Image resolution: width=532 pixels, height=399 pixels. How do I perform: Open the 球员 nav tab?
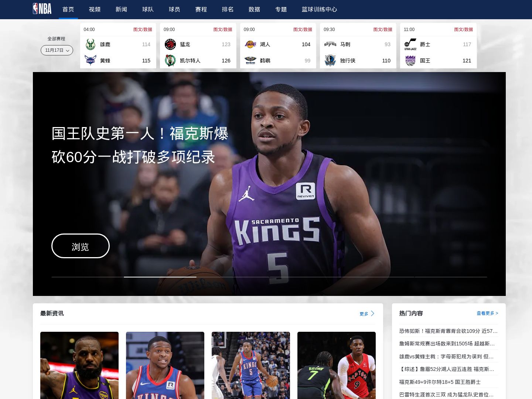(x=175, y=10)
